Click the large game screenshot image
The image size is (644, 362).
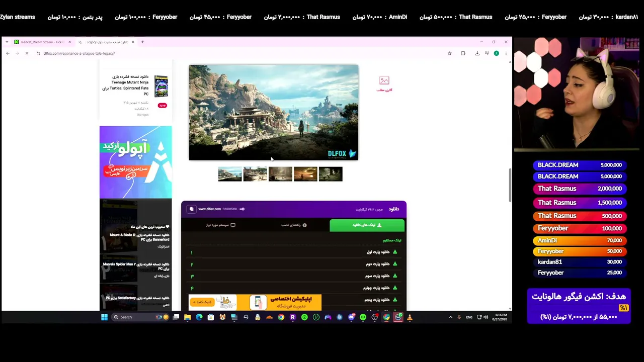pos(274,112)
